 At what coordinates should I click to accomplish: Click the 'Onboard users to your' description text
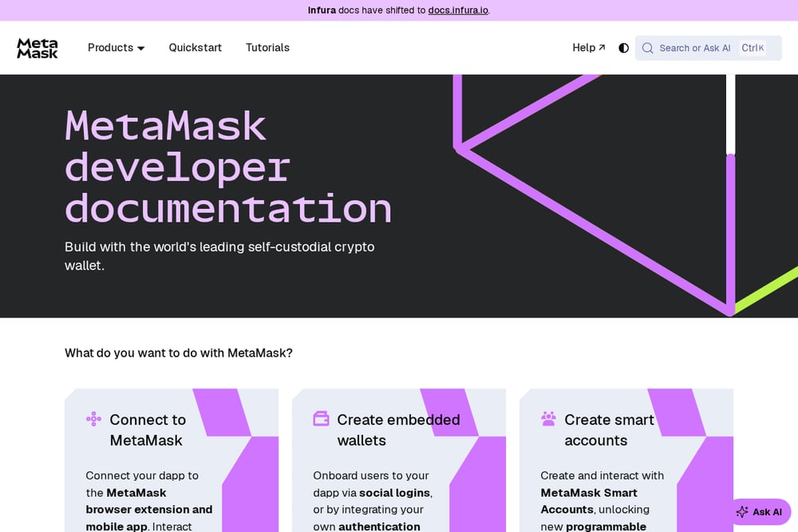(x=371, y=475)
